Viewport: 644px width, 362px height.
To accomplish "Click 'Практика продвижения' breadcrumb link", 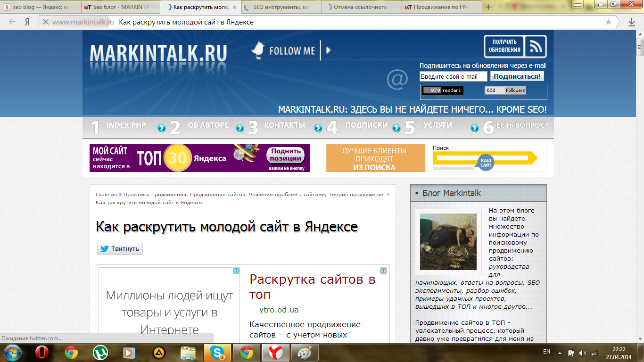I will [156, 194].
